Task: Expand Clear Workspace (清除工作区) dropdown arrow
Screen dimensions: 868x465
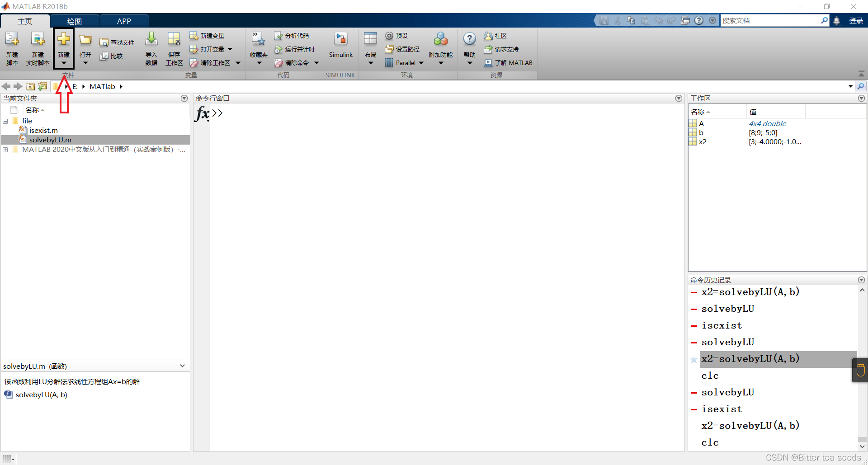Action: (238, 63)
